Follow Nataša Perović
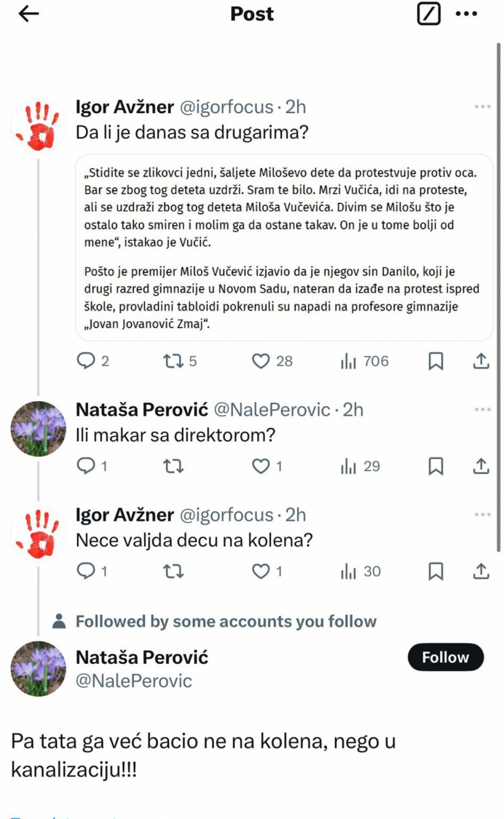The height and width of the screenshot is (819, 504). [445, 657]
